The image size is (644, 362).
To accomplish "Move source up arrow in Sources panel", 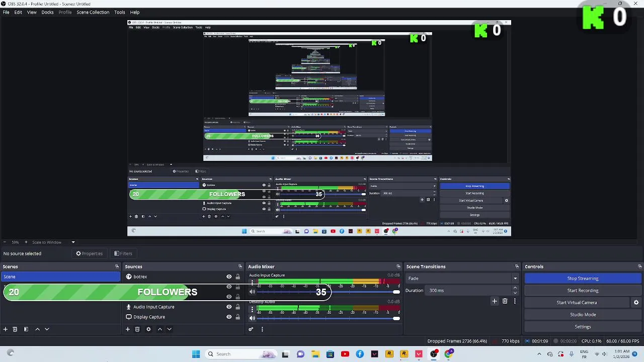I will coord(160,329).
